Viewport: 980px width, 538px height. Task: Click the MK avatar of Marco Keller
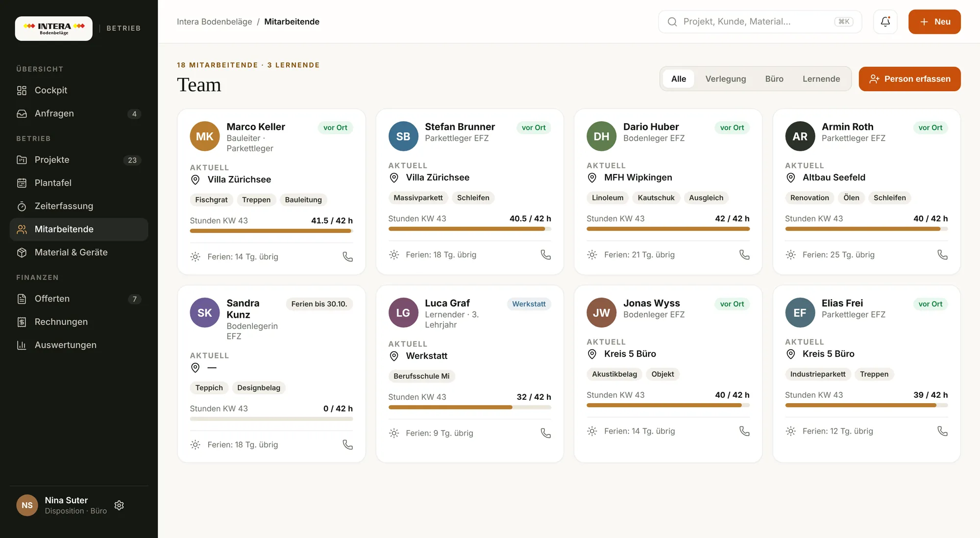pyautogui.click(x=205, y=136)
